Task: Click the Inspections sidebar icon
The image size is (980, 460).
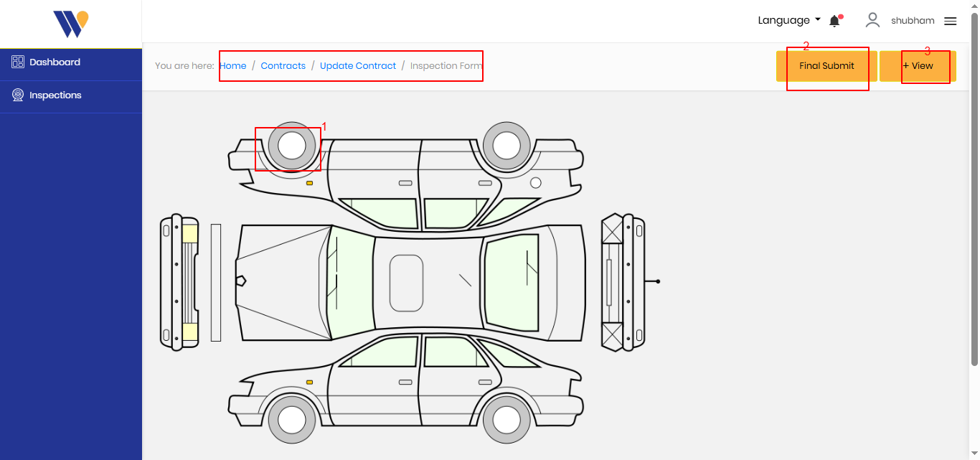Action: coord(18,95)
